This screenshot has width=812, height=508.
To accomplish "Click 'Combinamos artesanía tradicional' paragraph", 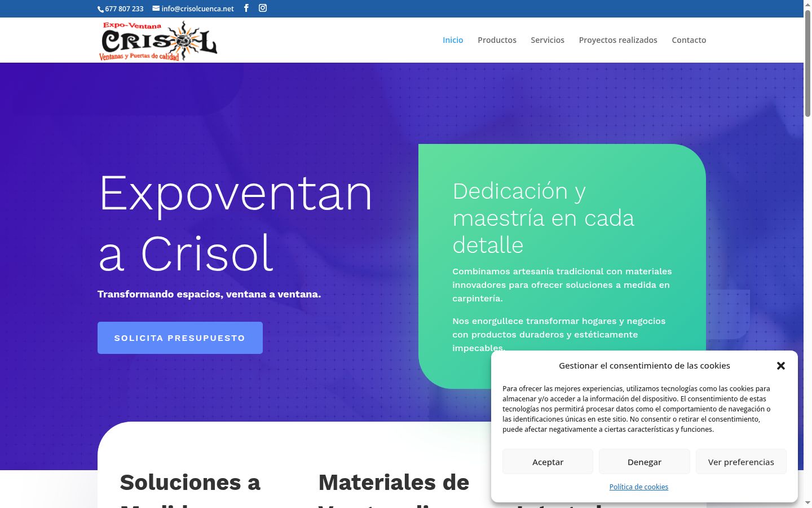I will click(562, 285).
